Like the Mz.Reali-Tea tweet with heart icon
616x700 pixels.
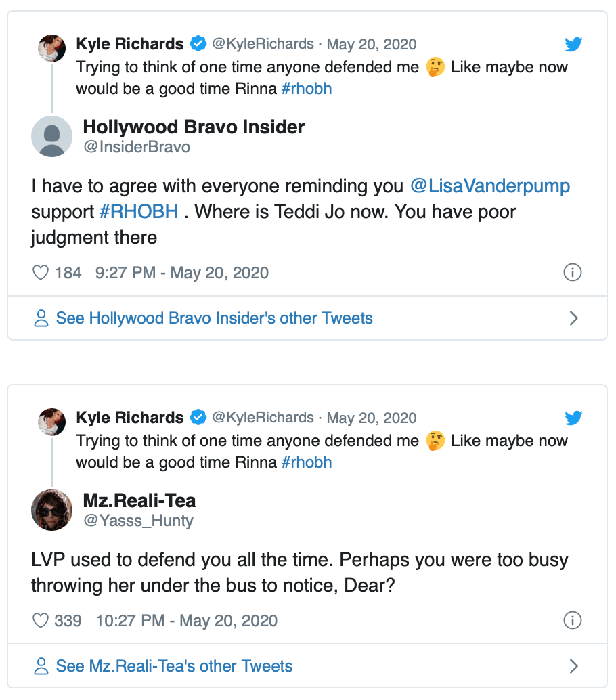pyautogui.click(x=41, y=620)
